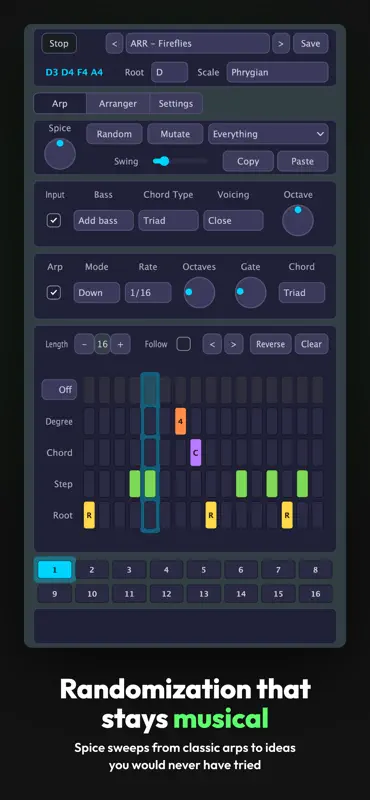
Task: Paste the copied pattern
Action: pyautogui.click(x=303, y=161)
